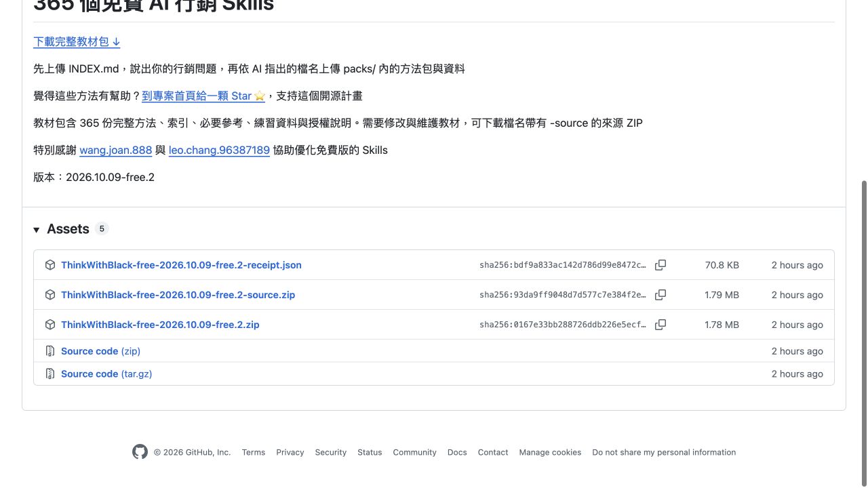The width and height of the screenshot is (868, 488).
Task: Click the package icon beside free.2-source.zip asset
Action: 50,295
